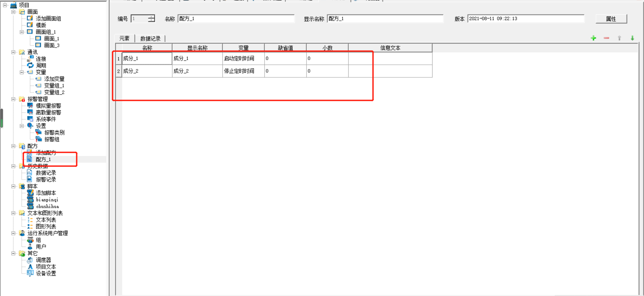Click the 编号 number spinner
This screenshot has height=296, width=644.
[143, 19]
